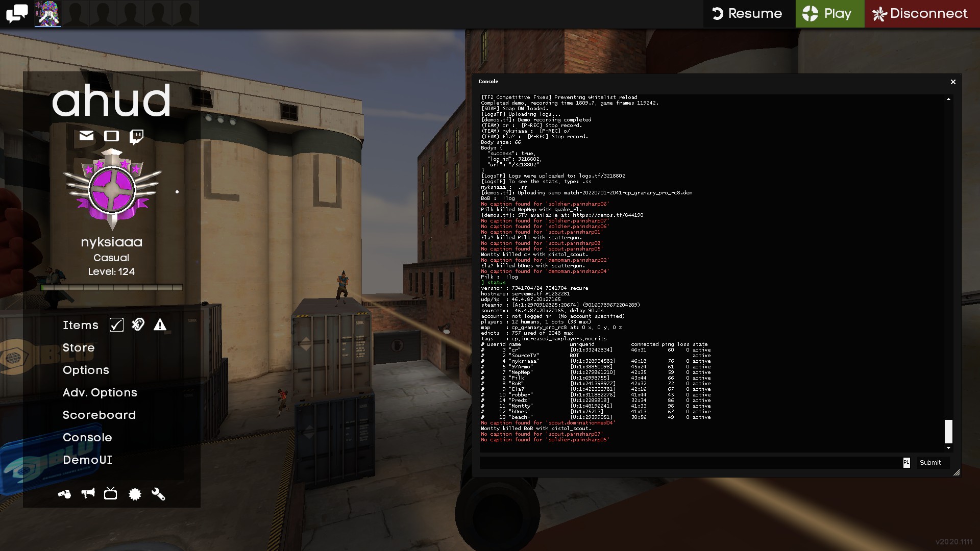This screenshot has width=980, height=551.
Task: Click the status row for "SourceTV"
Action: [x=596, y=356]
